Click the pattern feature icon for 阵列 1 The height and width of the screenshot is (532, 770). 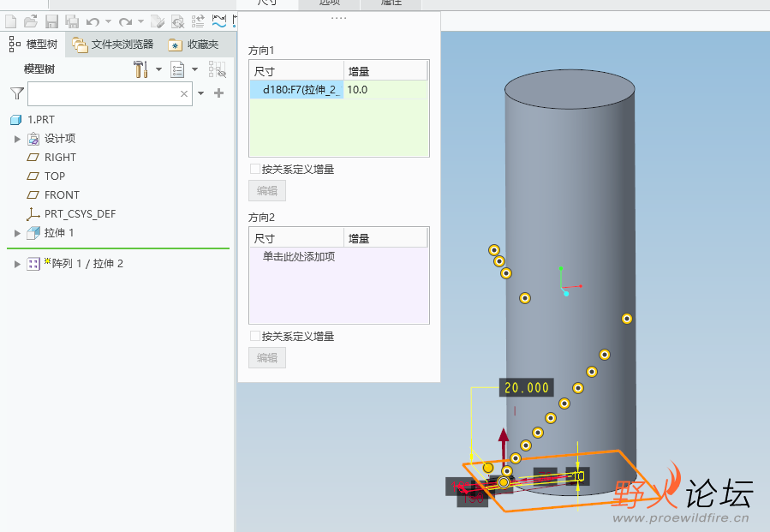coord(33,264)
